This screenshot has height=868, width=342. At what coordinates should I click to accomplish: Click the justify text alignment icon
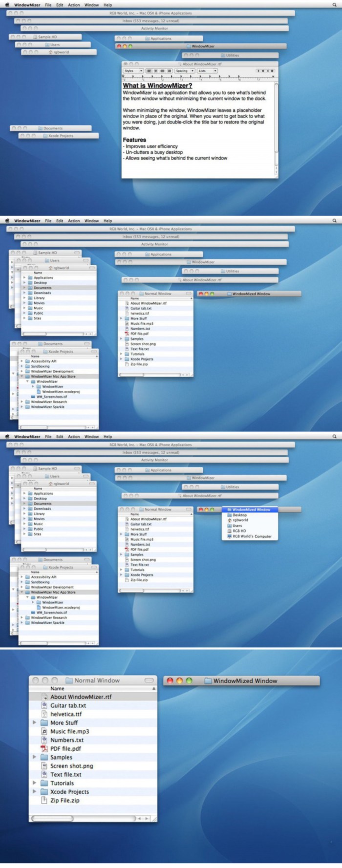point(163,71)
